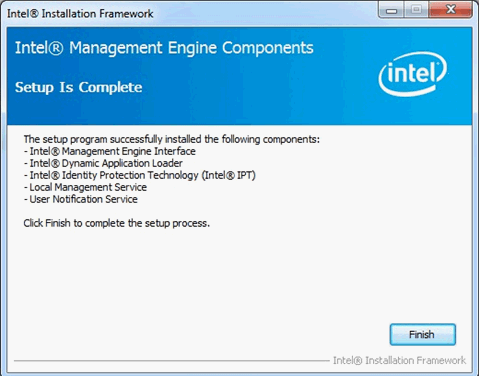479x376 pixels.
Task: Click the ® symbol in the banner heading
Action: click(56, 48)
